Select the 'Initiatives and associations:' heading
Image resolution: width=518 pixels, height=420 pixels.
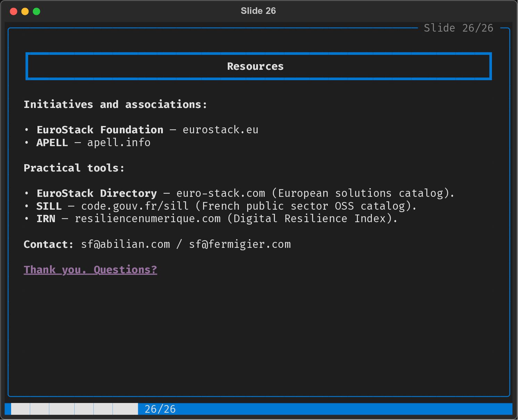click(115, 104)
